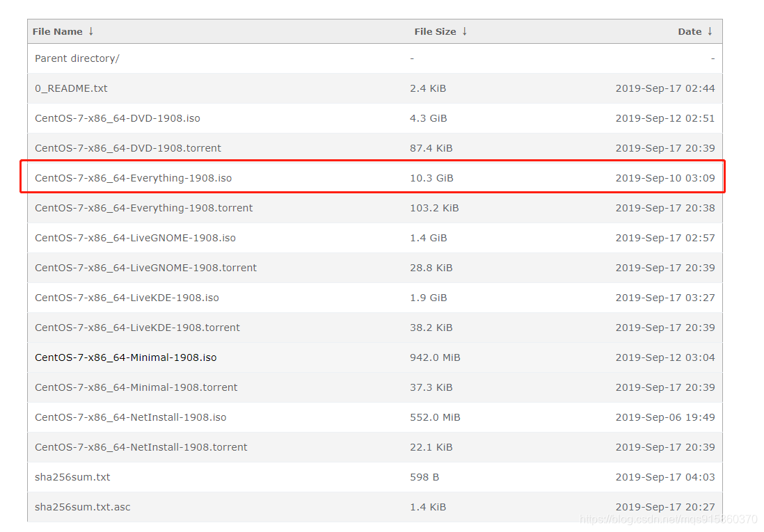
Task: Select the 38.2 KiB size value
Action: click(x=431, y=328)
